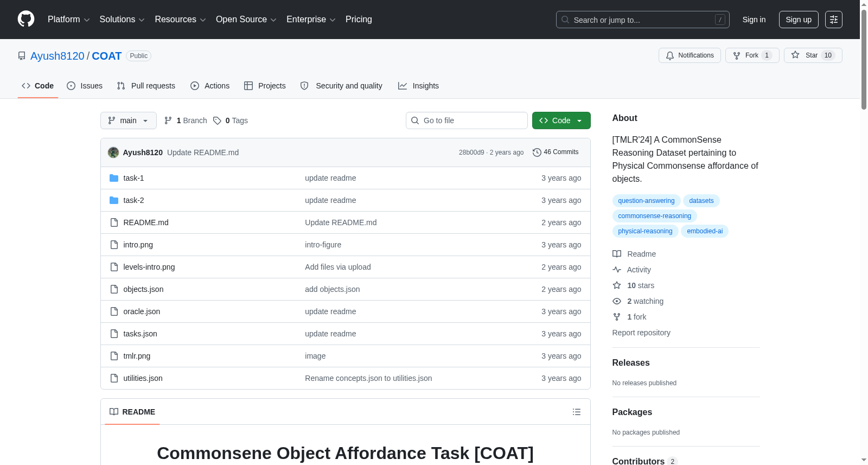Viewport: 868px width, 465px height.
Task: Select the Code tab
Action: (x=38, y=86)
